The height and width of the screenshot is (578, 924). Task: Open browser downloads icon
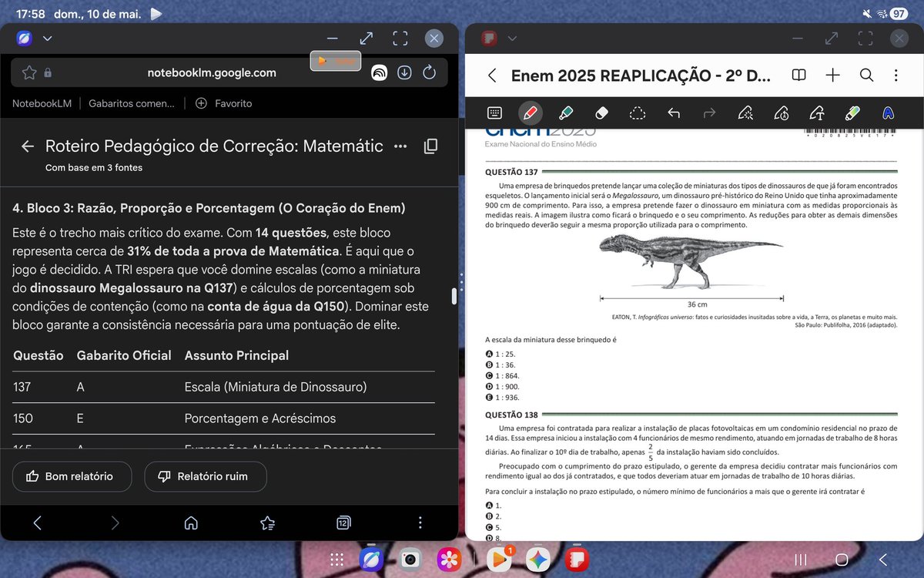[404, 73]
